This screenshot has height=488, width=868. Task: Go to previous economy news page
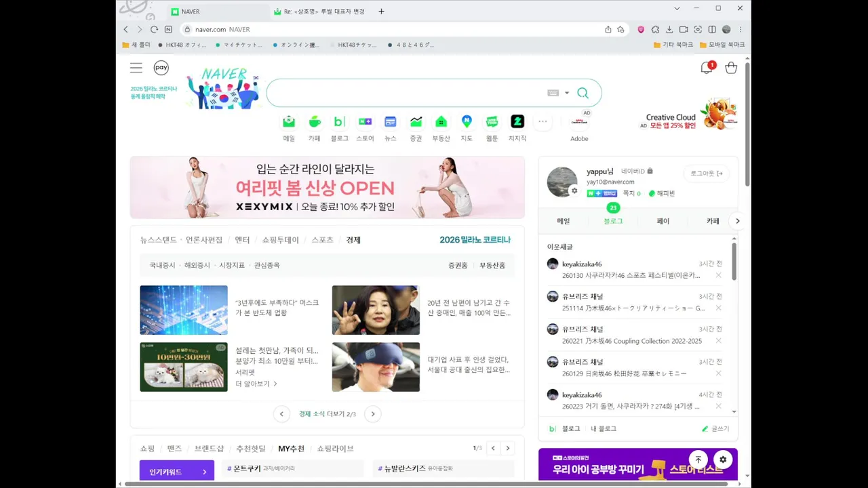(x=281, y=414)
